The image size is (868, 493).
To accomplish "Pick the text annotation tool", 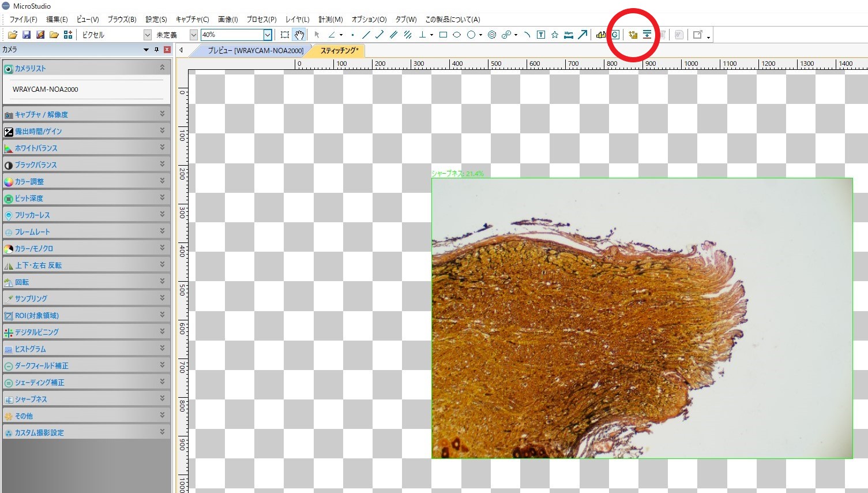I will coord(540,35).
